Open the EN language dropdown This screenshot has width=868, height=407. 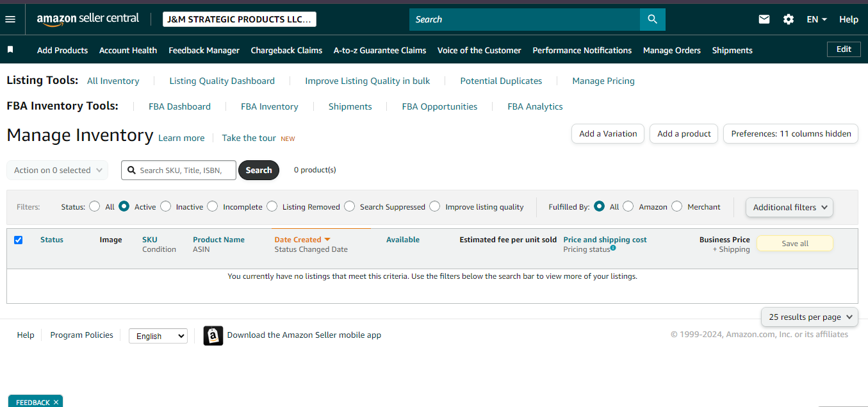point(817,19)
